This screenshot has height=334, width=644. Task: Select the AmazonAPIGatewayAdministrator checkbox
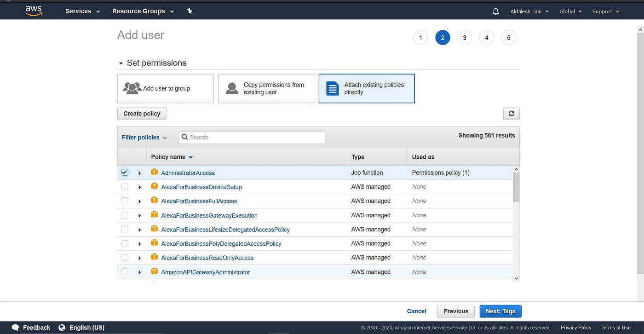(x=125, y=272)
